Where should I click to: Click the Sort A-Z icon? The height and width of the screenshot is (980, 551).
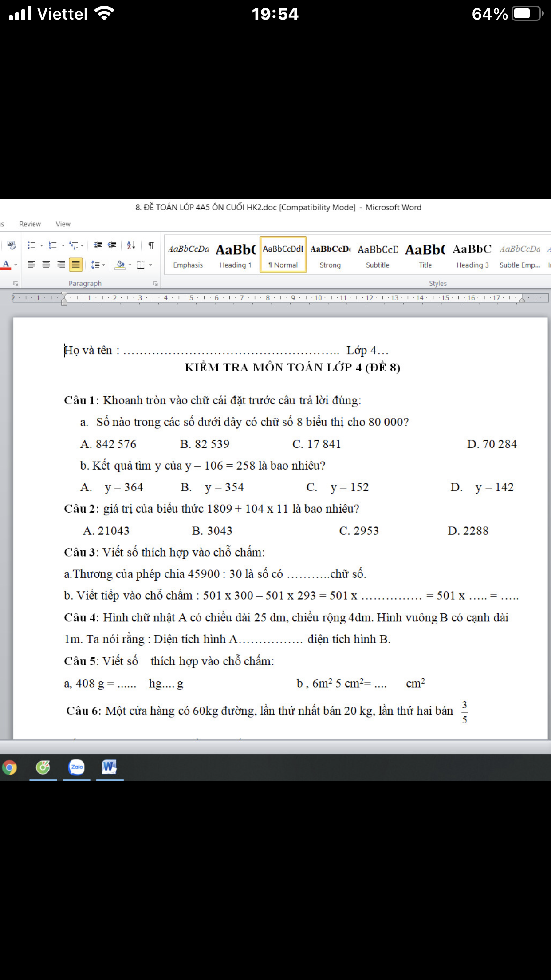pos(131,245)
